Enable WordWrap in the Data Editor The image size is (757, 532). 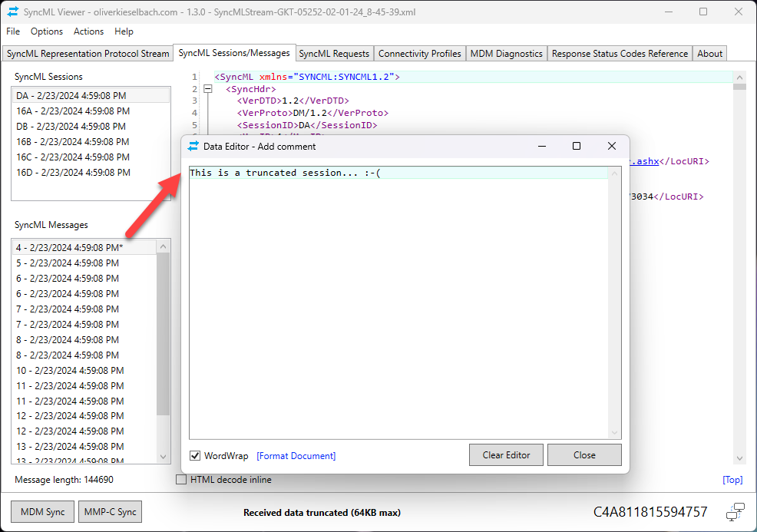[x=195, y=455]
